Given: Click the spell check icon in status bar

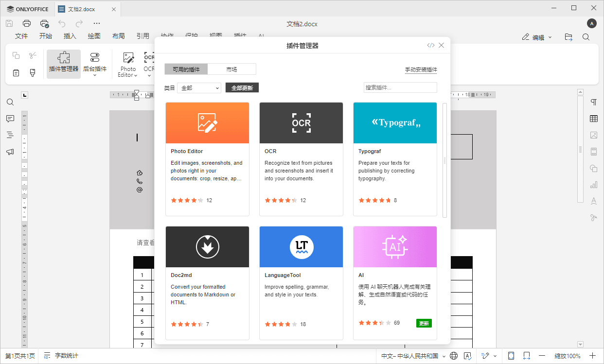Looking at the screenshot, I should [x=467, y=356].
